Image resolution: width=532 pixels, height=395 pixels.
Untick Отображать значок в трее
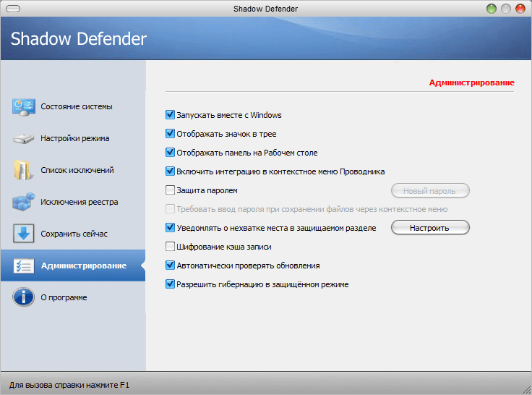pyautogui.click(x=170, y=134)
